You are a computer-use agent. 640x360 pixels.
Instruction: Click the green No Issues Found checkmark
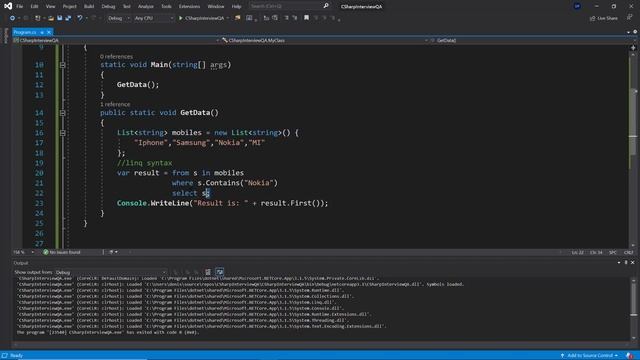tap(46, 252)
